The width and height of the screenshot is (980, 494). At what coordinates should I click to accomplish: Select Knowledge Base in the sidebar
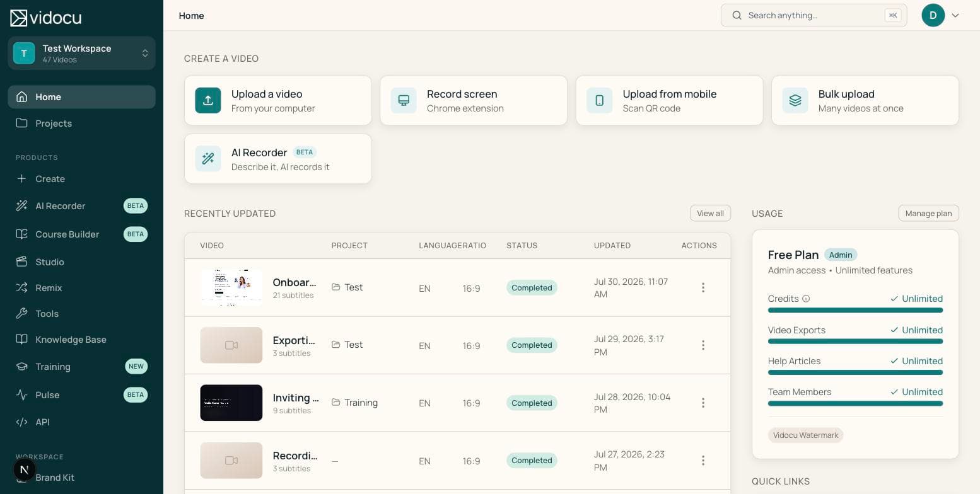click(x=82, y=340)
